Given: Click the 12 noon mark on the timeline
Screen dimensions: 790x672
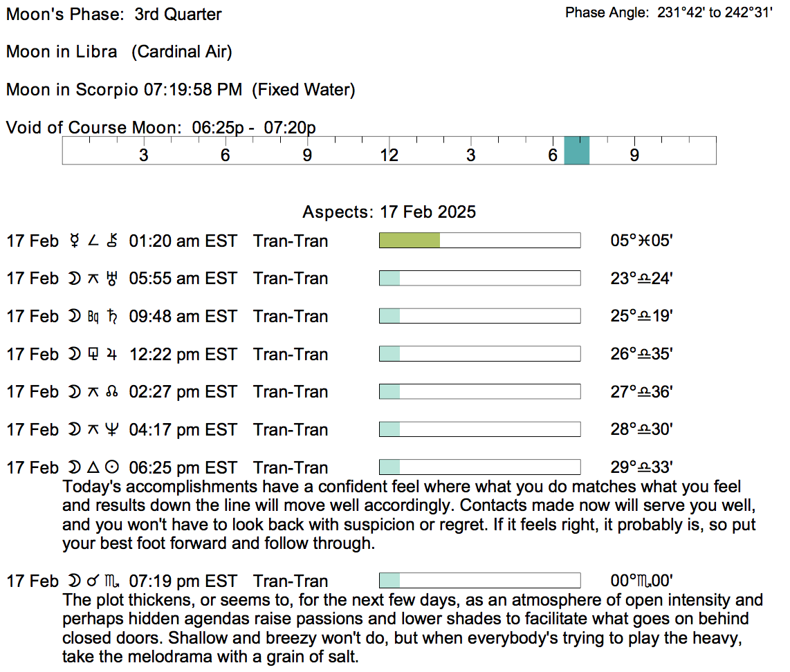Looking at the screenshot, I should (x=389, y=155).
